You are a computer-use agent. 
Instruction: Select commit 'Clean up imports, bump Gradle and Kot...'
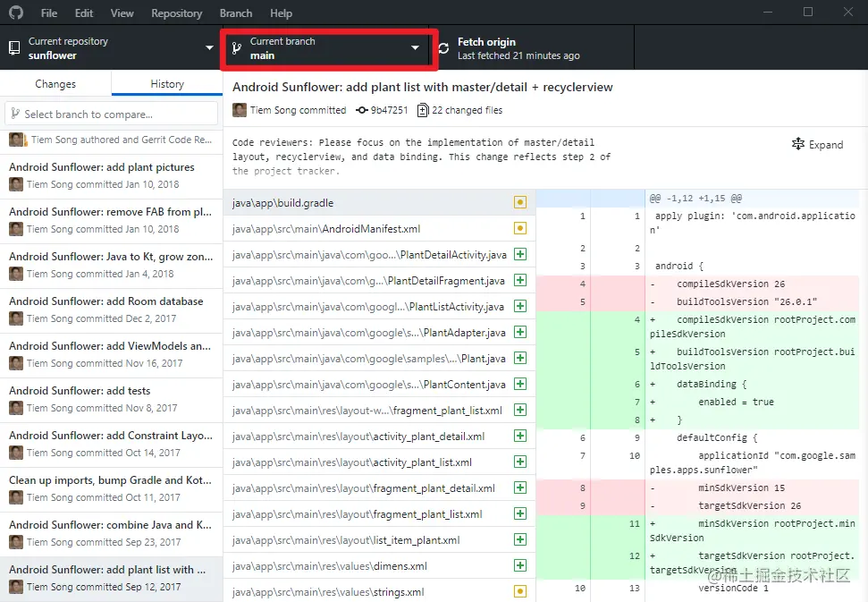click(111, 490)
